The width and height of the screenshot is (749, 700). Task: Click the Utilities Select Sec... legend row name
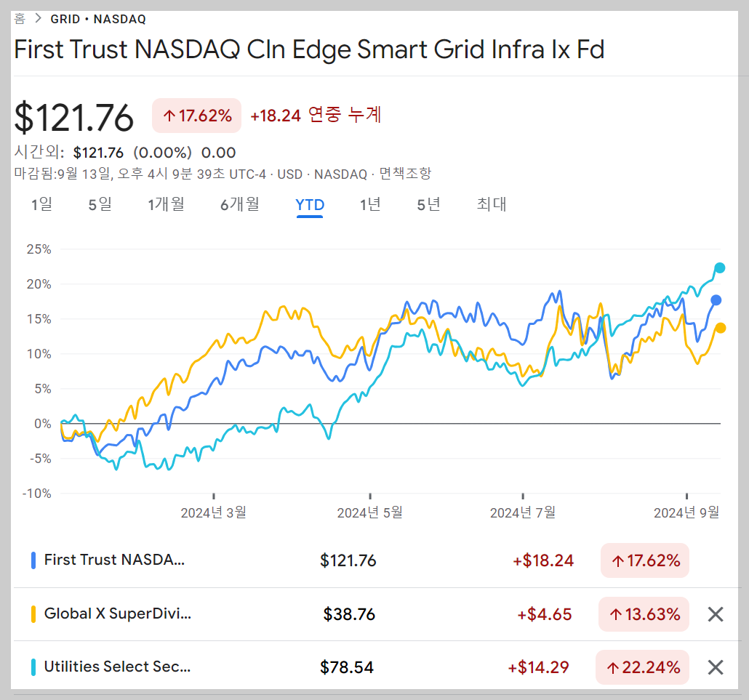pos(117,667)
